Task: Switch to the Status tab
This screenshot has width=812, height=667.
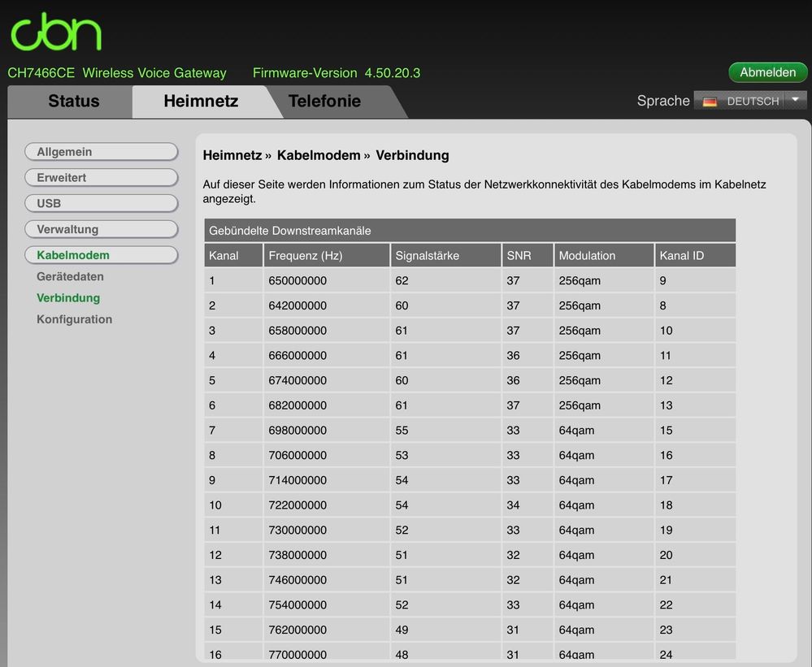Action: 74,101
